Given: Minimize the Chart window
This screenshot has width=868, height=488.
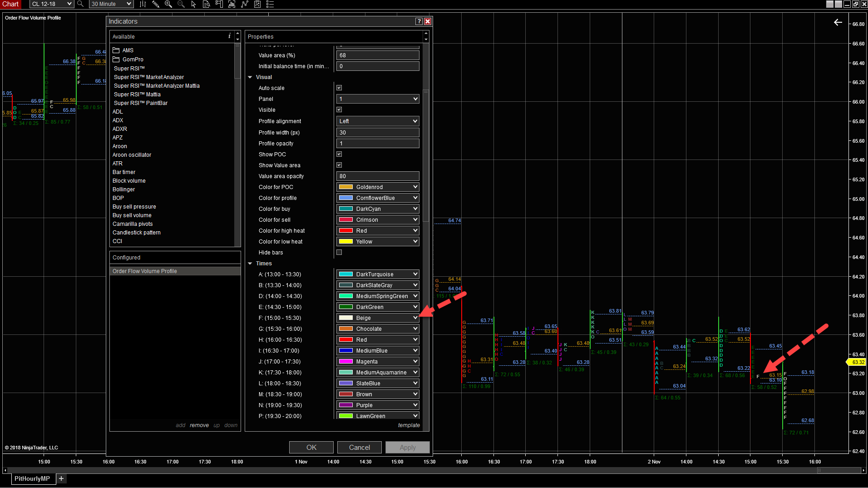Looking at the screenshot, I should pyautogui.click(x=847, y=4).
